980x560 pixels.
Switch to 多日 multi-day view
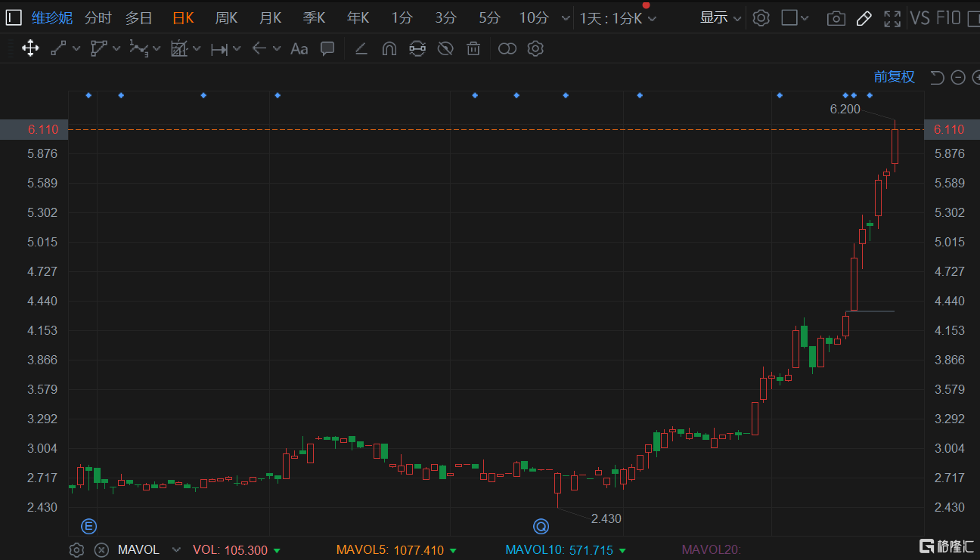point(139,18)
